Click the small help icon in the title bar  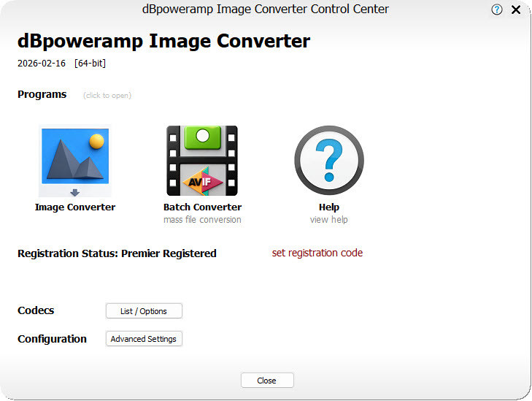click(x=497, y=10)
